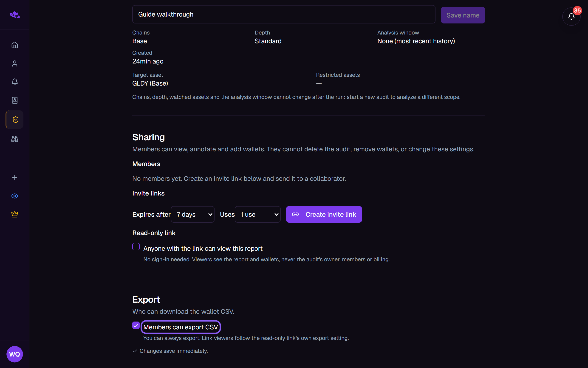Image resolution: width=588 pixels, height=368 pixels.
Task: Click the Sharing section heading
Action: click(148, 137)
